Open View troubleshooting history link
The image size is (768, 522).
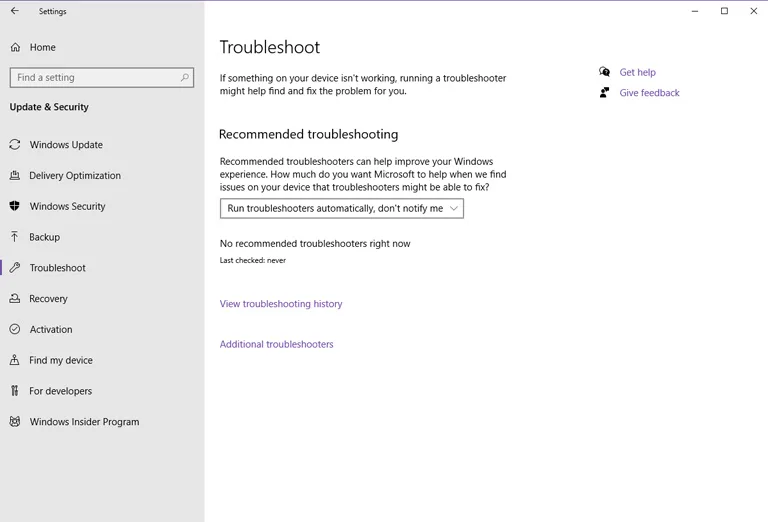click(x=281, y=304)
